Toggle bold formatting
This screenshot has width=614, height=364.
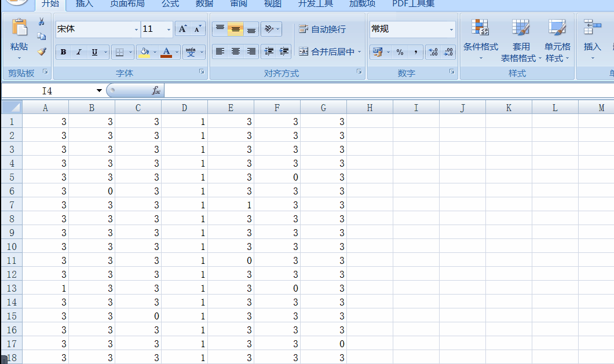[x=63, y=52]
